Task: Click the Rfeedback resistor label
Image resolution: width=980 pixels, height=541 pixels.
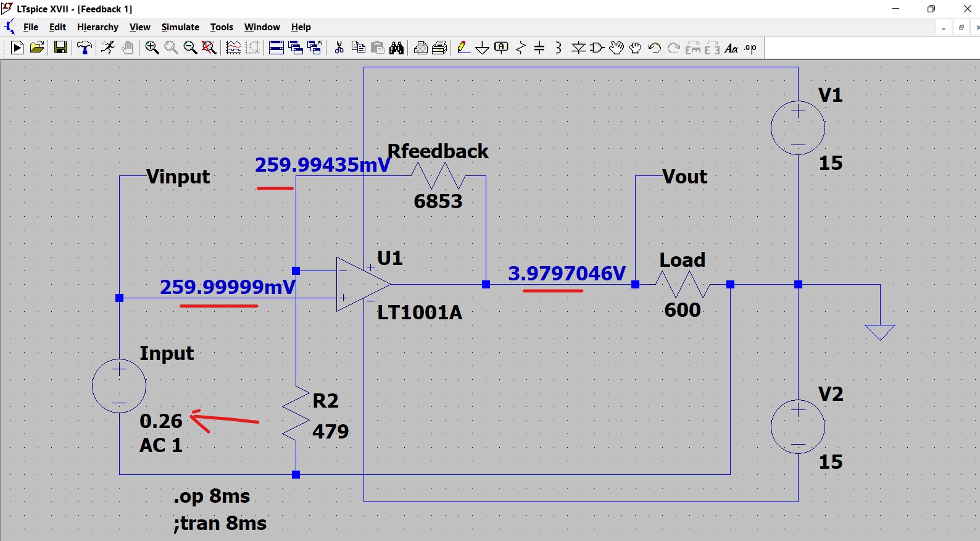Action: point(438,151)
